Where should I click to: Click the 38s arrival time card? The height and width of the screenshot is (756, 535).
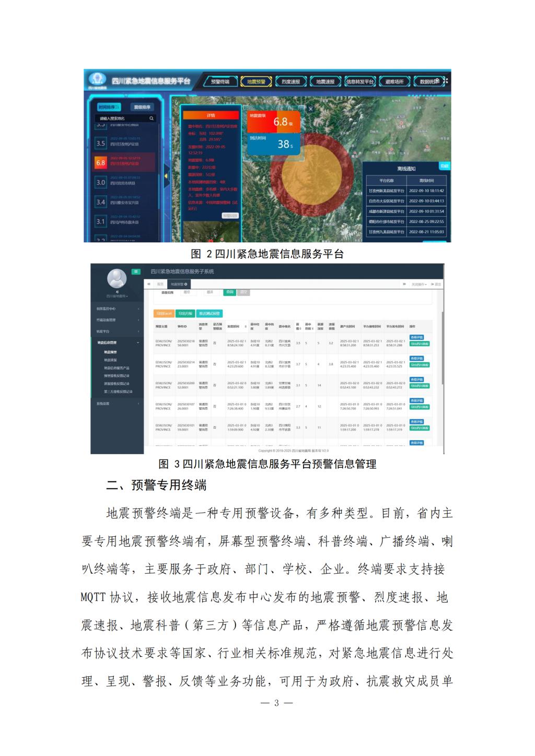tap(273, 143)
